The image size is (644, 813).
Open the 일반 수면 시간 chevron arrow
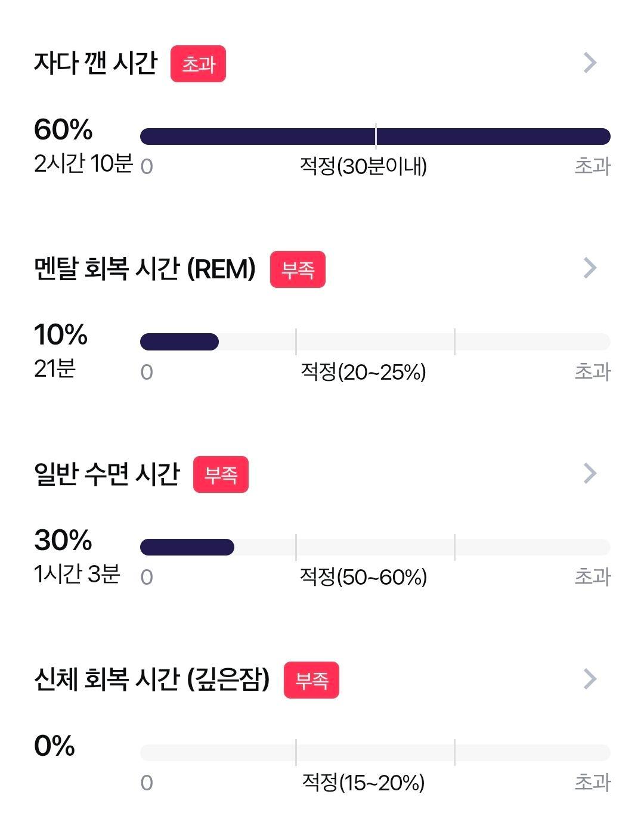(x=590, y=473)
